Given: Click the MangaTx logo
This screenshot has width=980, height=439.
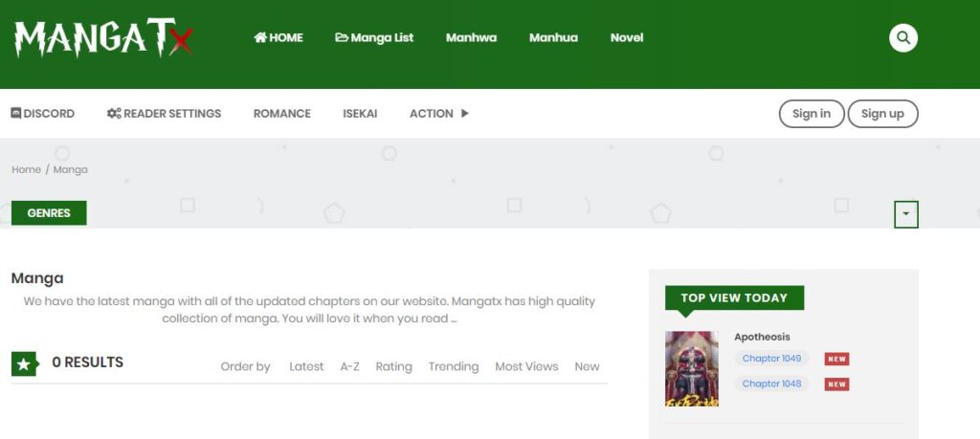Looking at the screenshot, I should (x=103, y=38).
